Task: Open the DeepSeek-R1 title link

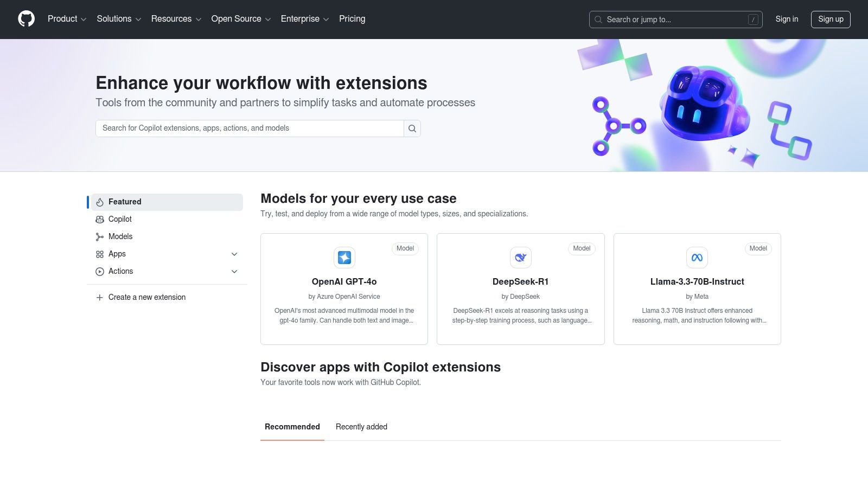Action: 521,281
